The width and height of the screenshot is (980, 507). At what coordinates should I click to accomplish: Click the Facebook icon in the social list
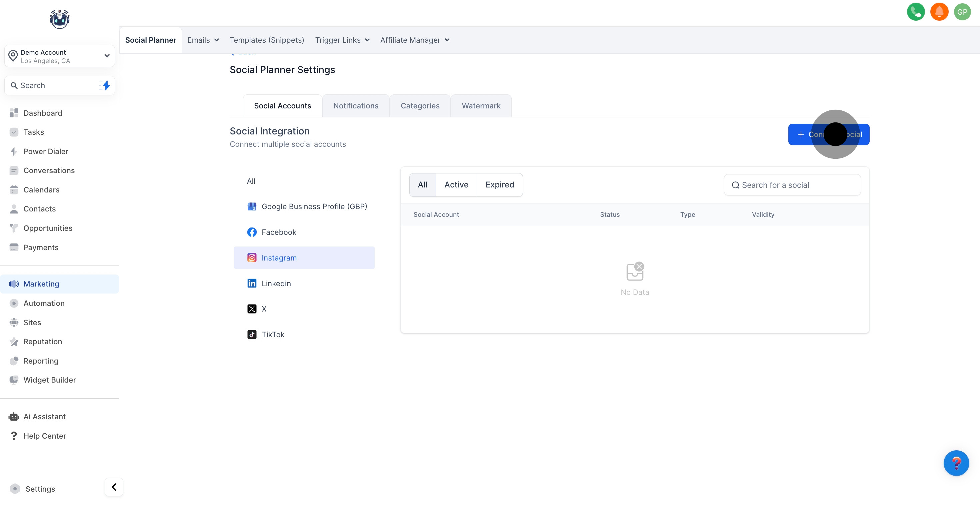click(252, 232)
